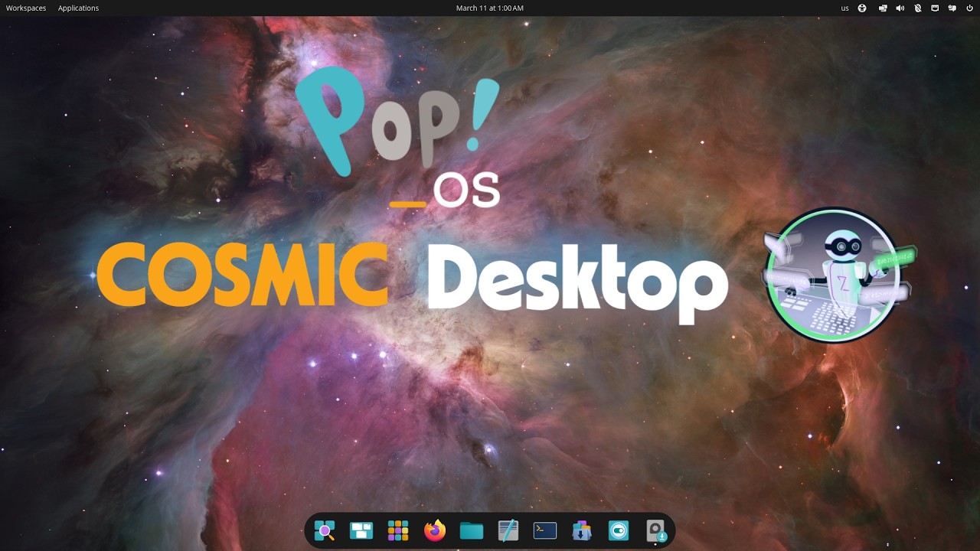Open the tiling windows applet in panel
This screenshot has width=980, height=551.
click(x=882, y=8)
